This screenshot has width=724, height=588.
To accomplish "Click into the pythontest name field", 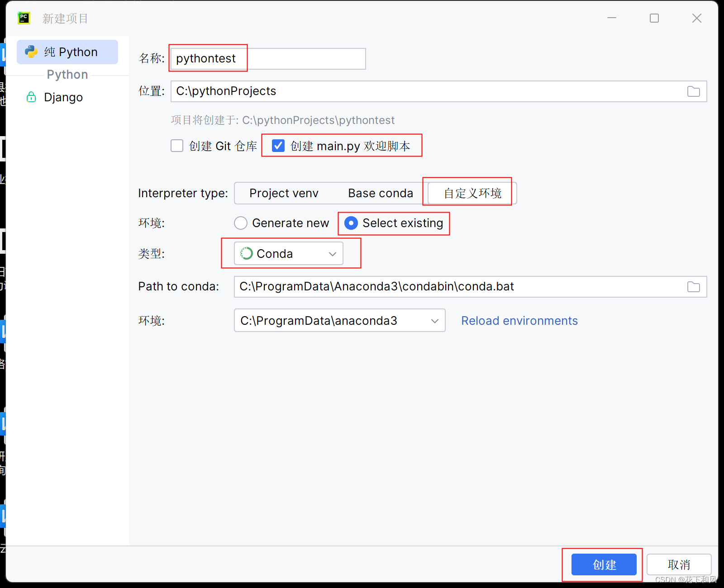I will coord(268,59).
